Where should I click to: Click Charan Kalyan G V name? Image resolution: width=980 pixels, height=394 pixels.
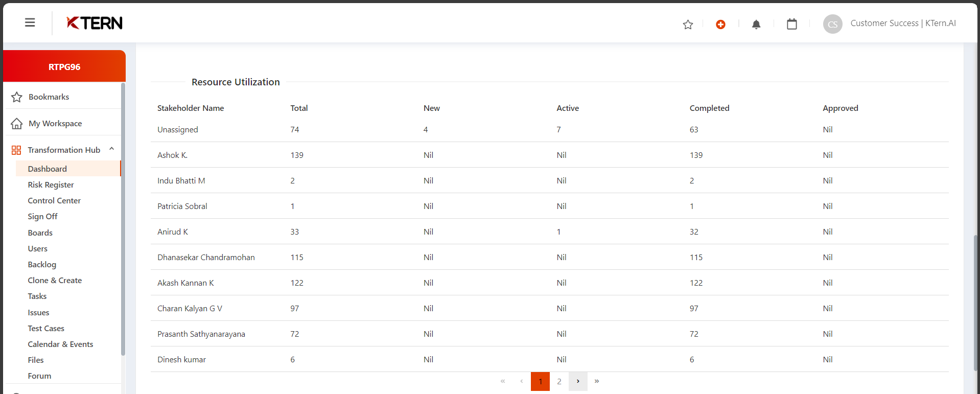[x=190, y=308]
